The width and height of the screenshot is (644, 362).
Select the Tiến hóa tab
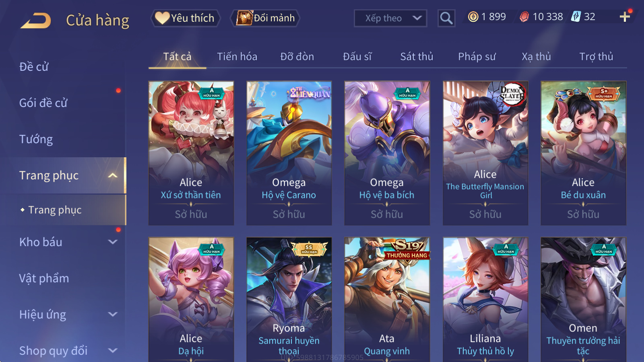click(x=237, y=57)
